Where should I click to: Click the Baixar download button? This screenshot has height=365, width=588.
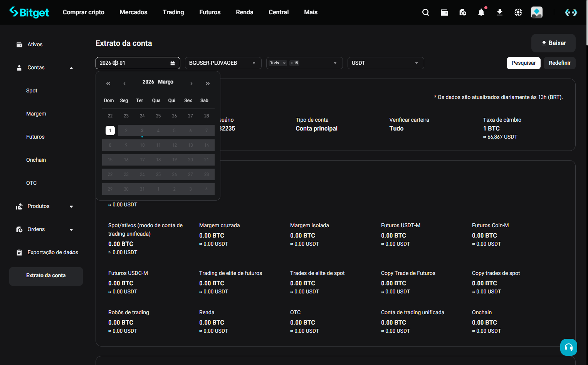coord(553,43)
